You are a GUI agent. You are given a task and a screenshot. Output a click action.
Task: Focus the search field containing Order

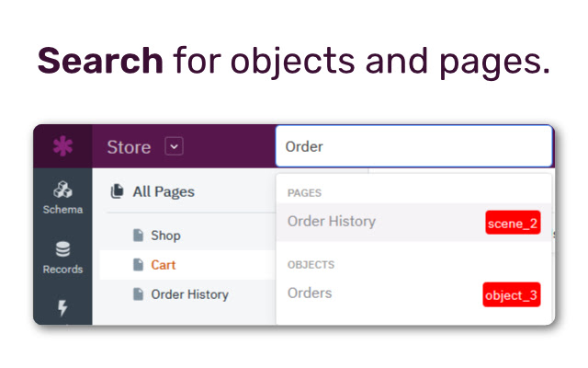click(414, 146)
